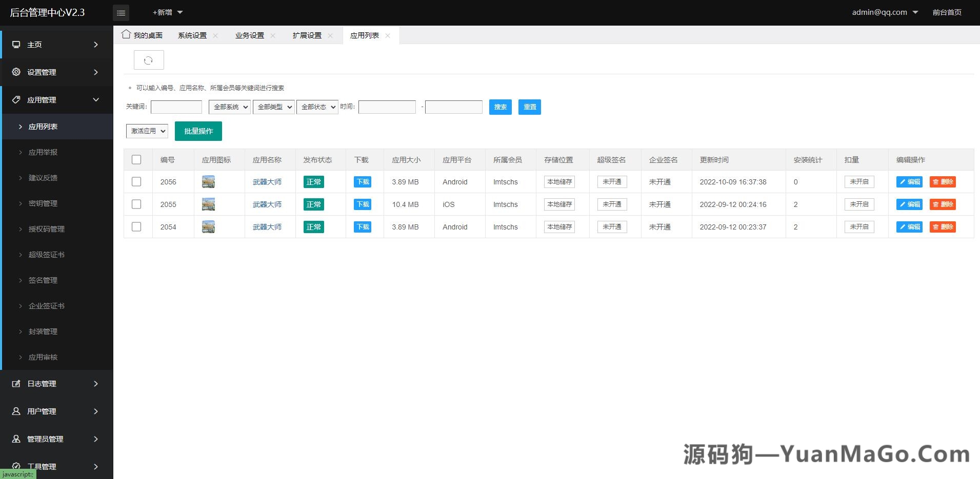Viewport: 980px width, 479px height.
Task: Check the checkbox for row 2055
Action: pos(136,204)
